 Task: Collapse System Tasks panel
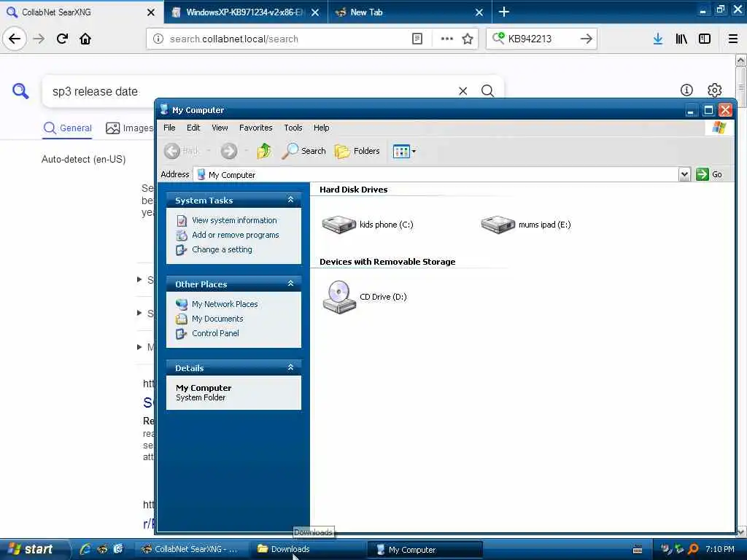pos(290,200)
